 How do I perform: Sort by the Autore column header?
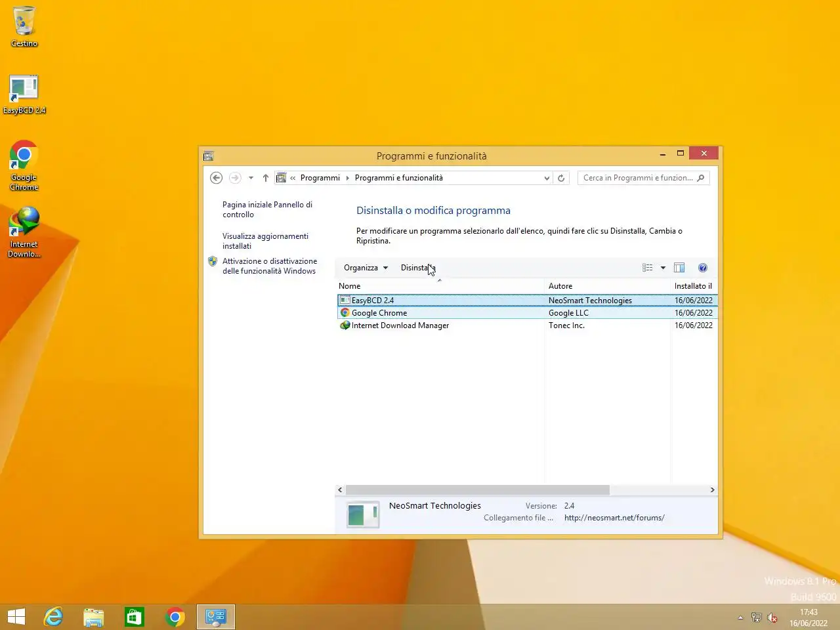607,286
